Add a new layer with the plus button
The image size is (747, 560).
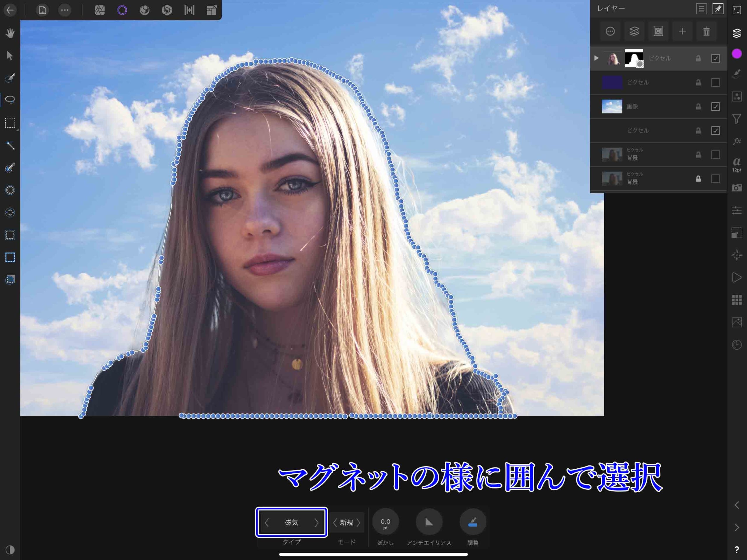pos(682,32)
